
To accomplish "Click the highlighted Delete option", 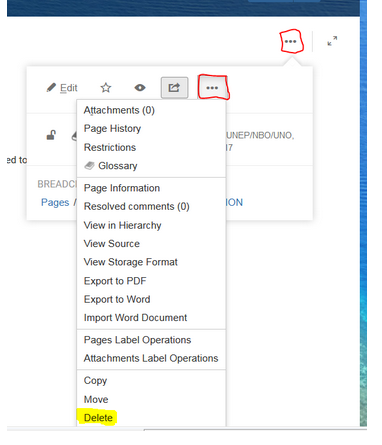I will click(x=151, y=418).
